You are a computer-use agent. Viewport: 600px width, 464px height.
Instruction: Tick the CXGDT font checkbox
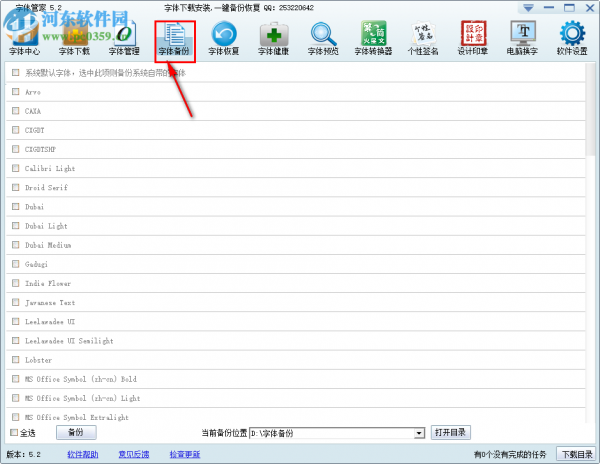(x=15, y=130)
